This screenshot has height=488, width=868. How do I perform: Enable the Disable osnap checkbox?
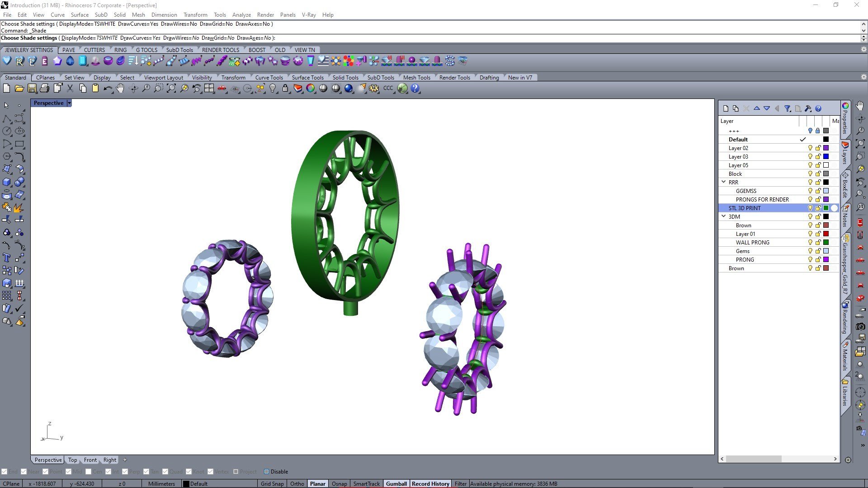point(267,472)
